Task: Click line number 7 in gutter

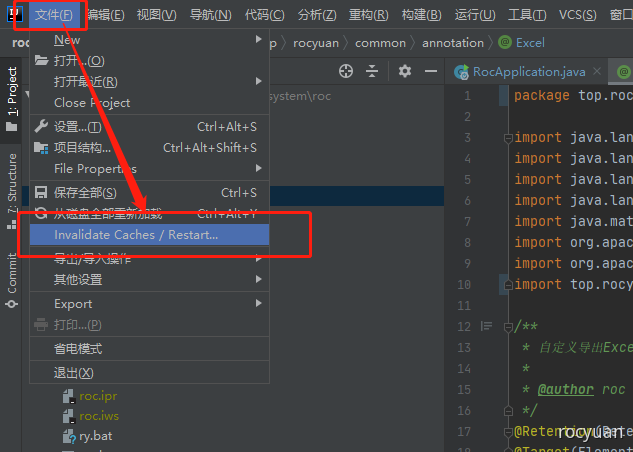Action: 467,222
